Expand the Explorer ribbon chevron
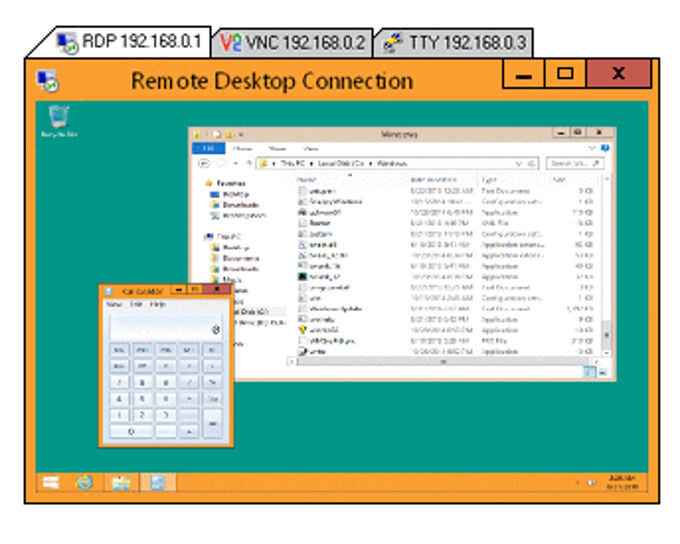Screen dimensions: 680x544 [x=592, y=148]
